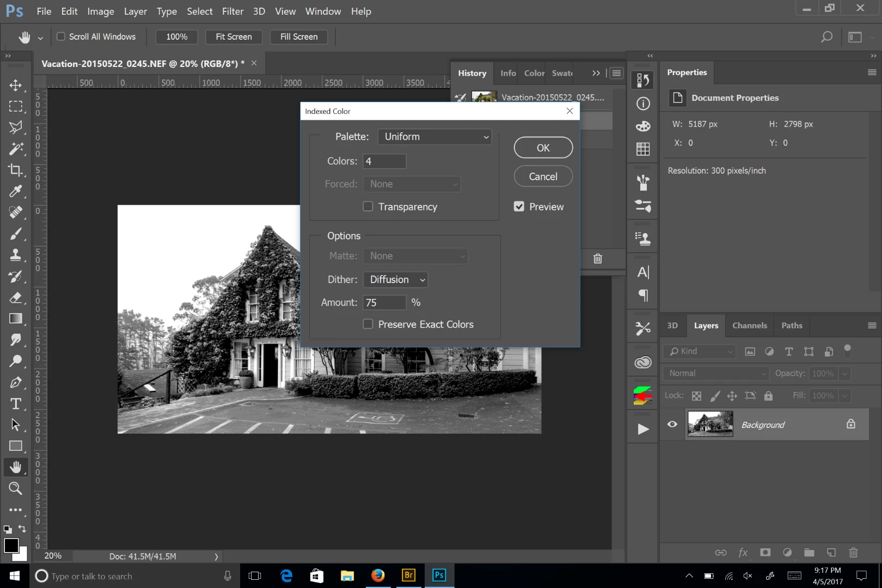Select the Crop tool
Image resolution: width=882 pixels, height=588 pixels.
[16, 170]
